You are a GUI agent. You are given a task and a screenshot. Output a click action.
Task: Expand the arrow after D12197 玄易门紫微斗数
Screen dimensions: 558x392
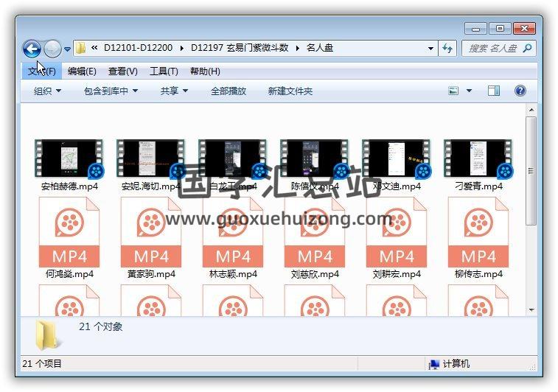(298, 48)
